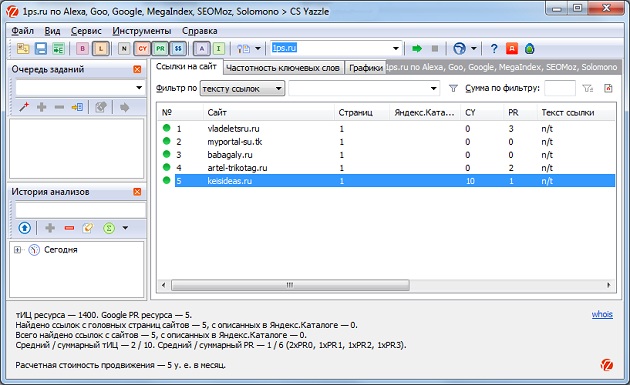Screen dimensions: 630x385
Task: Click the blue save disk icon
Action: click(x=41, y=49)
